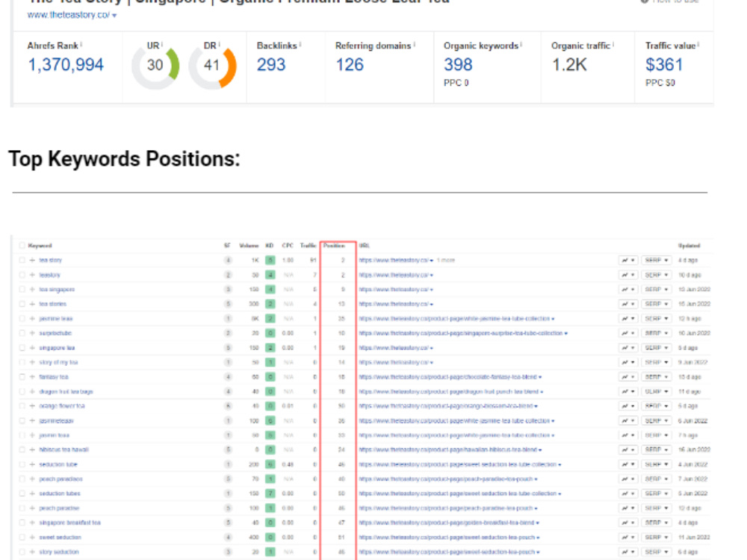Expand URL caret in 'surprisetube' row

[x=565, y=333]
